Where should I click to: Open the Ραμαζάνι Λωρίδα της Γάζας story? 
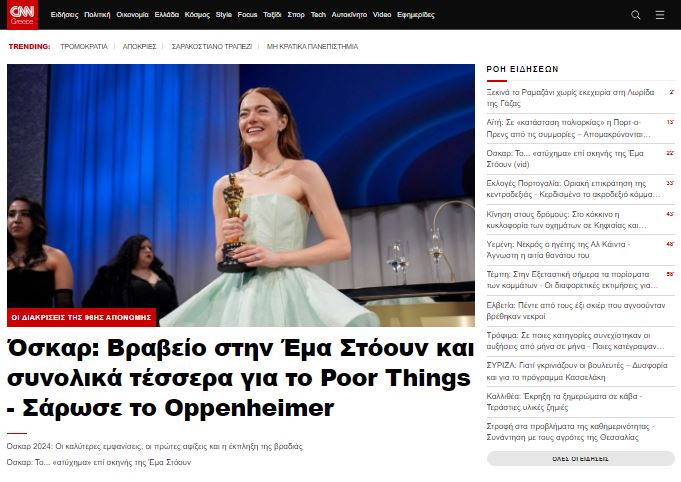[x=570, y=98]
